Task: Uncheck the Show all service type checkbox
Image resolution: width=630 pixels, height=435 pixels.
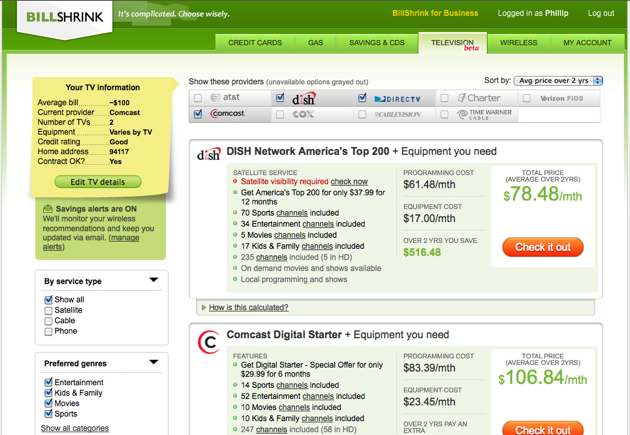Action: 48,300
